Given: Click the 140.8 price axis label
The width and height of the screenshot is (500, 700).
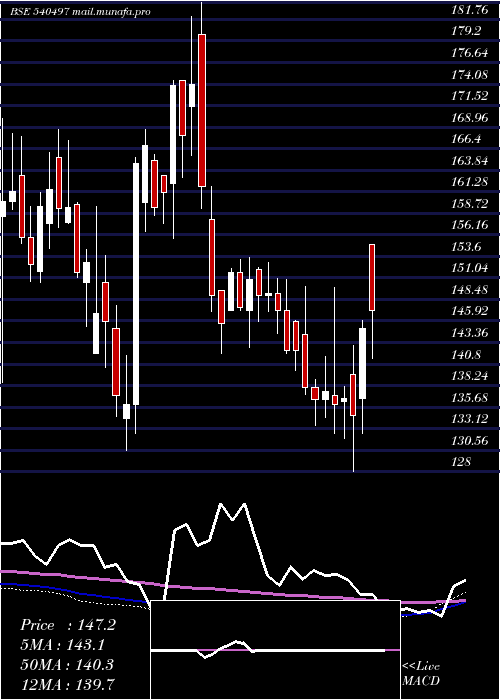Looking at the screenshot, I should point(466,355).
